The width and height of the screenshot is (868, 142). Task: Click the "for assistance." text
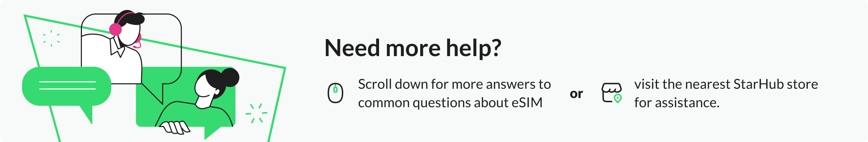tap(677, 103)
